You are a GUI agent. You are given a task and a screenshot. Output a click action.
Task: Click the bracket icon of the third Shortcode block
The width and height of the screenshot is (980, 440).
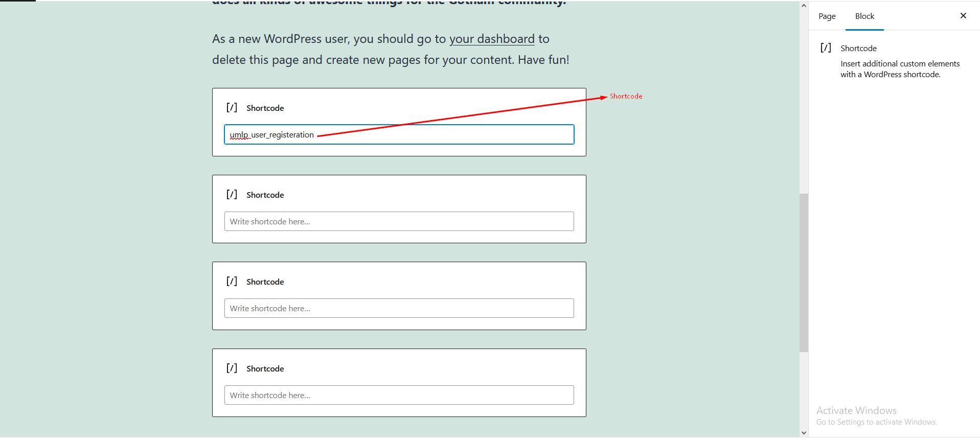(x=232, y=281)
